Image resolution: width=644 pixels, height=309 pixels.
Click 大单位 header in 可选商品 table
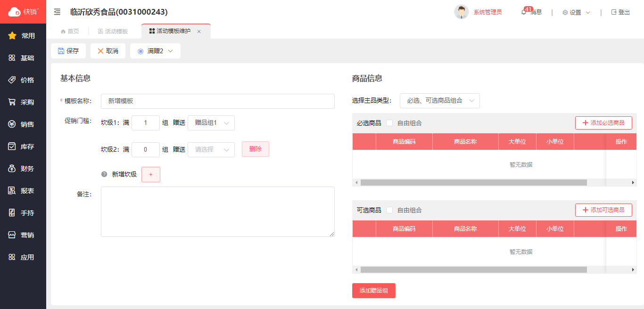tap(517, 229)
